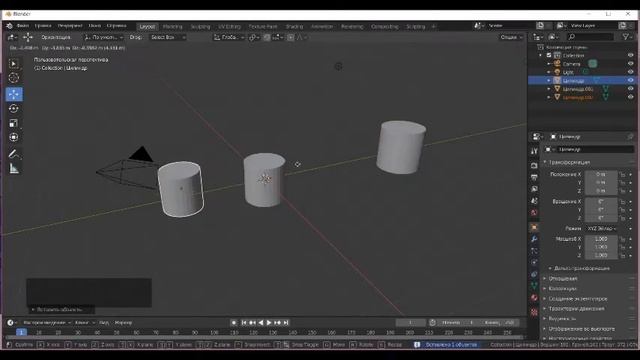Open Texture properties tab icon

coord(534,312)
